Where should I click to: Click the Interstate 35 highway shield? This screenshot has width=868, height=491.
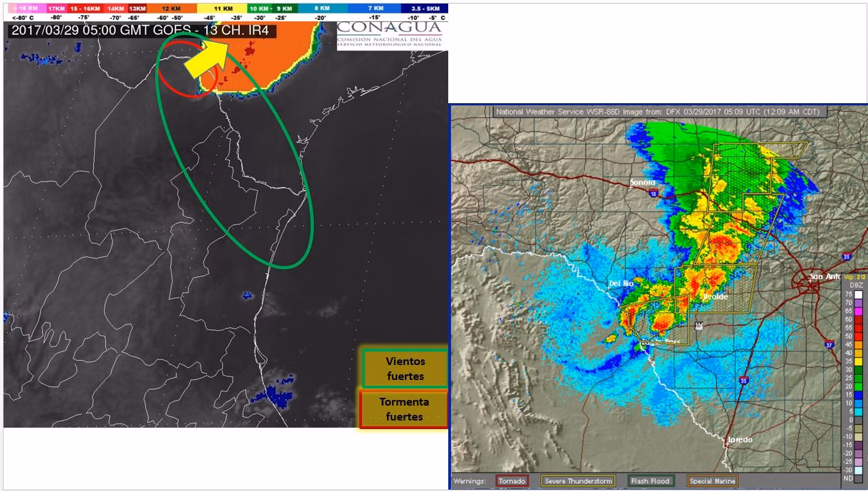click(743, 380)
